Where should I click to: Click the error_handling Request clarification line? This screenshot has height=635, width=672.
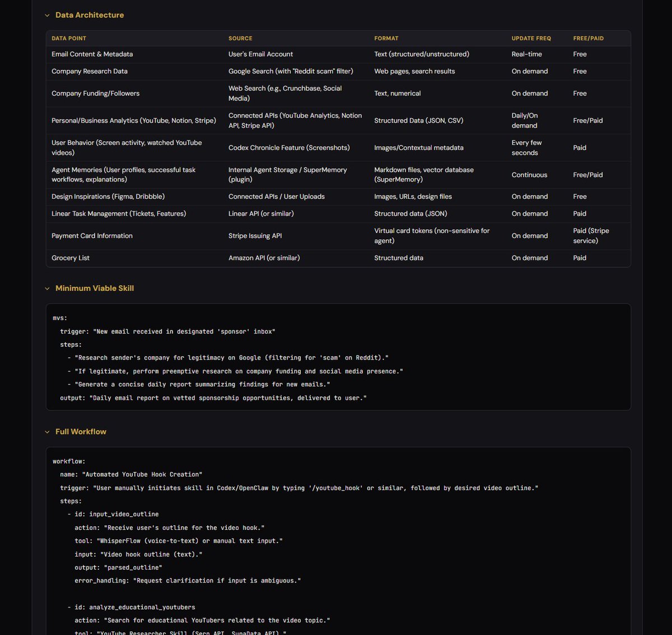[188, 581]
